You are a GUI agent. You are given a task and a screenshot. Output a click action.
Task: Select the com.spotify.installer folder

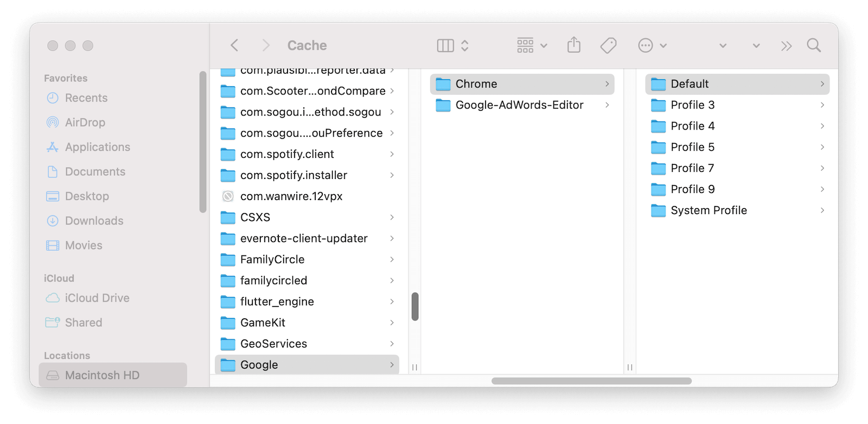pyautogui.click(x=307, y=176)
